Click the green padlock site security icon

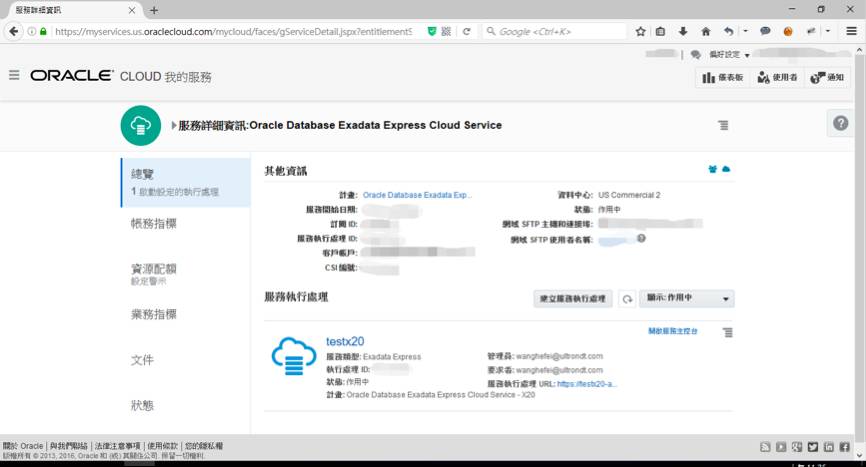(x=43, y=31)
